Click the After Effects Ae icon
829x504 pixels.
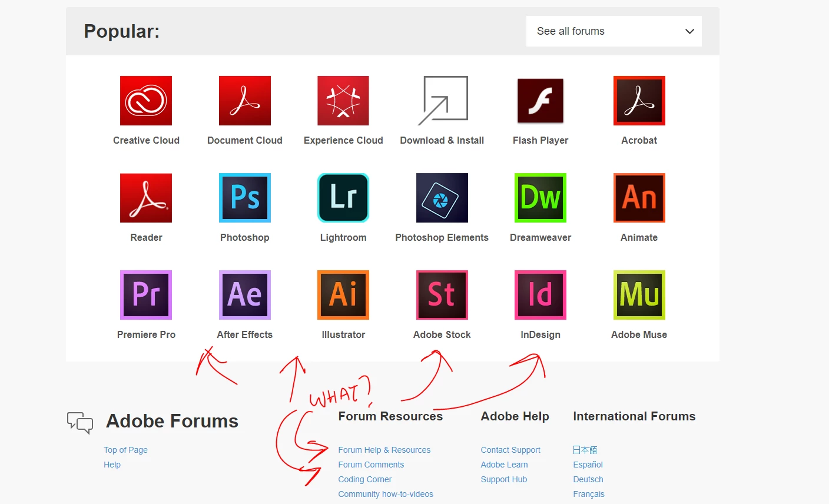point(245,295)
